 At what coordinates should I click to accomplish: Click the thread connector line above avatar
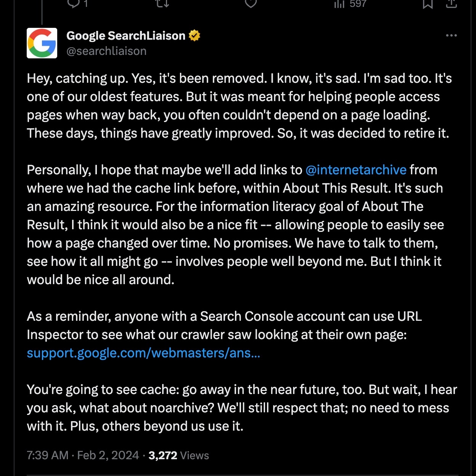pos(42,13)
